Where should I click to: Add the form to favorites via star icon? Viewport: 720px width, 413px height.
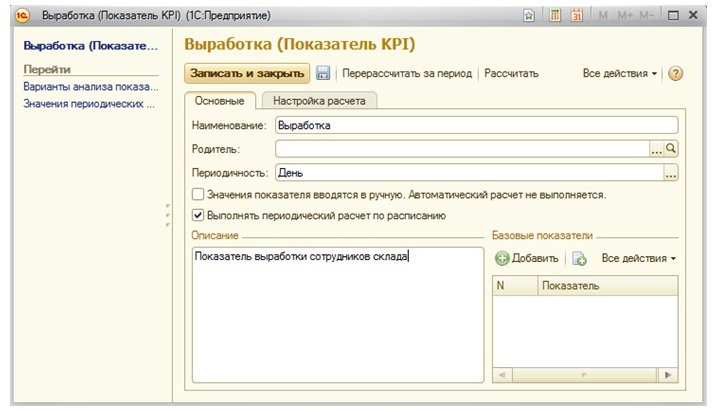[x=529, y=16]
